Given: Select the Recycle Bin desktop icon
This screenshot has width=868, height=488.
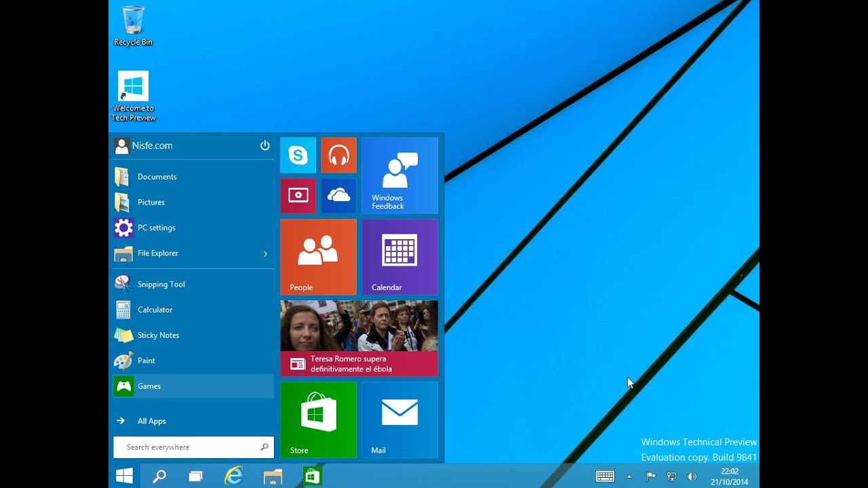Looking at the screenshot, I should (x=133, y=26).
